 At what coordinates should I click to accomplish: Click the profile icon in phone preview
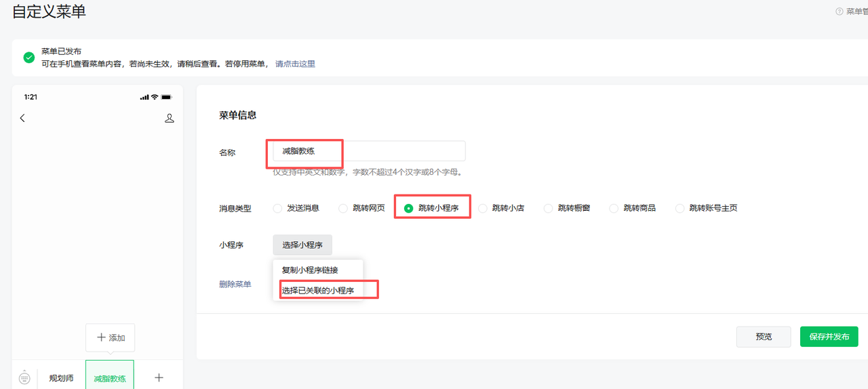click(170, 118)
